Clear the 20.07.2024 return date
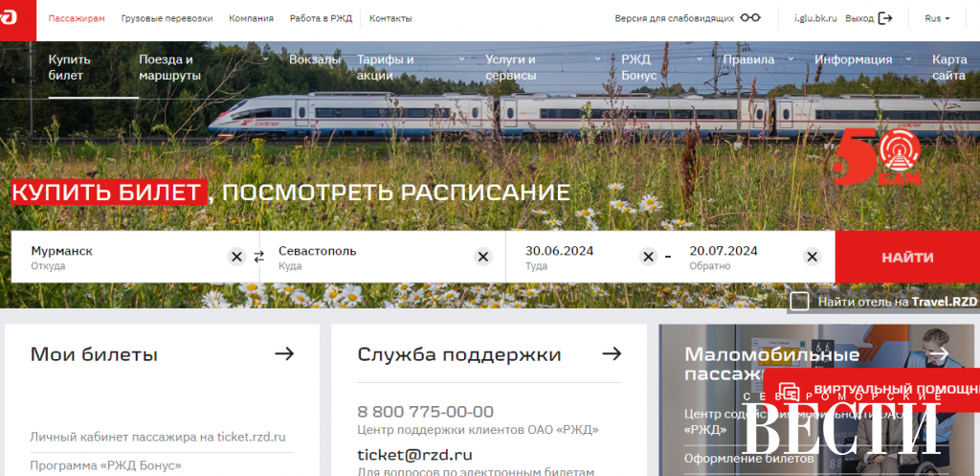980x476 pixels. coord(812,257)
